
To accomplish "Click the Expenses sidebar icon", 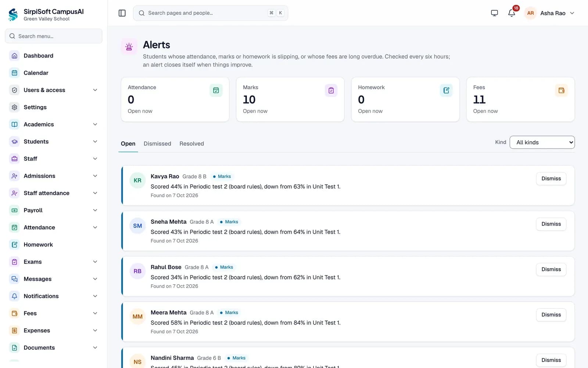I will point(14,330).
